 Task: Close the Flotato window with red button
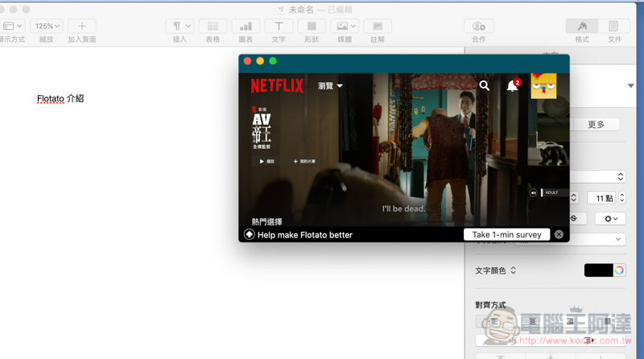(247, 61)
